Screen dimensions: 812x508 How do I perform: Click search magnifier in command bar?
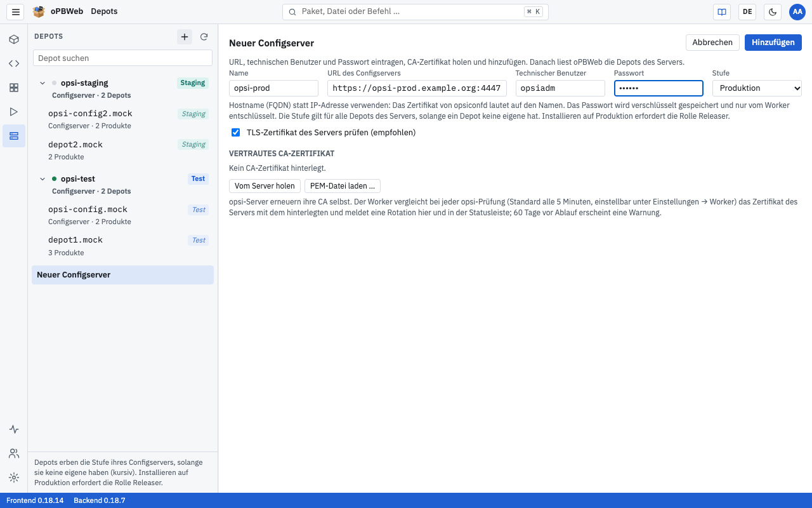coord(292,12)
